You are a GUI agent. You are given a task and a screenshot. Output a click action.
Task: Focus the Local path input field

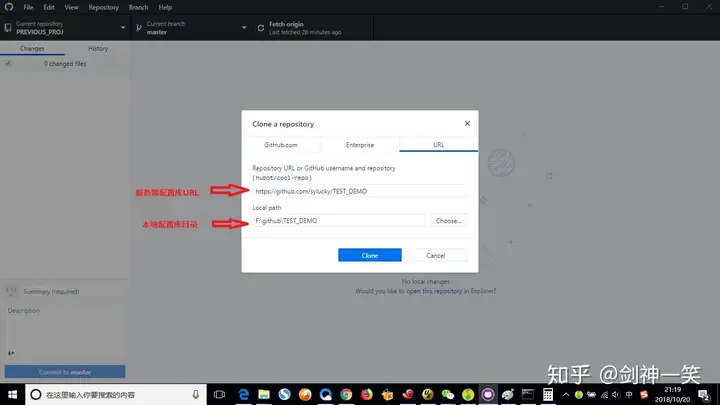[x=338, y=221]
